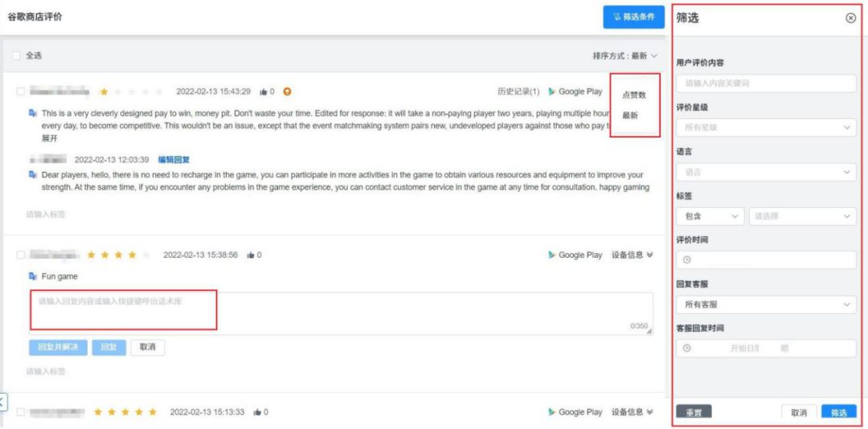This screenshot has height=429, width=868.
Task: Click translate icon beside the 'This is a very cleverly' review
Action: point(33,113)
